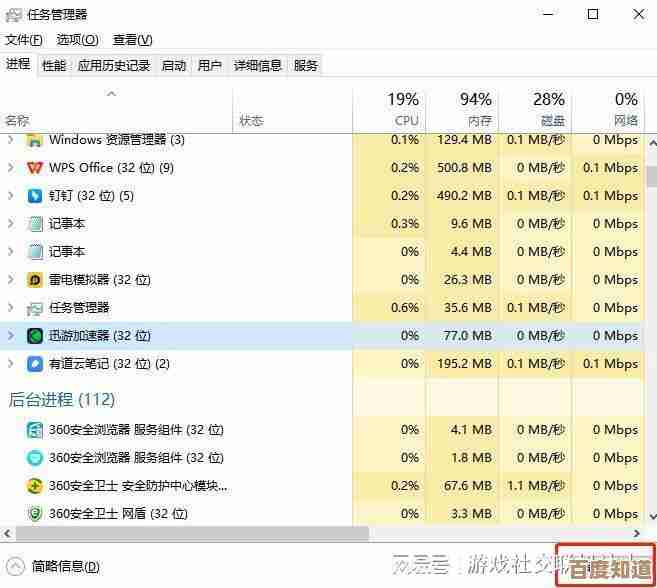Click 钉钉 memory value 490.2 MB
Screen dimensions: 657x588
[x=464, y=196]
